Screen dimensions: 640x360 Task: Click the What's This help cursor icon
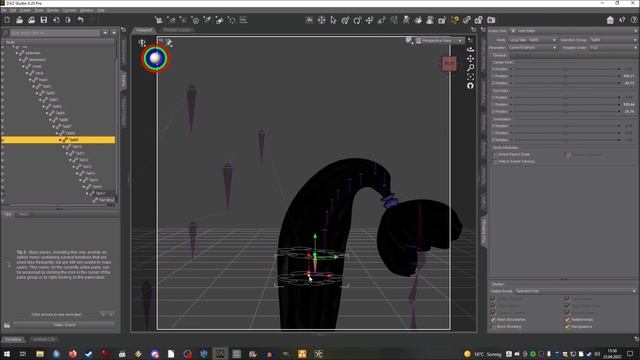click(x=622, y=20)
